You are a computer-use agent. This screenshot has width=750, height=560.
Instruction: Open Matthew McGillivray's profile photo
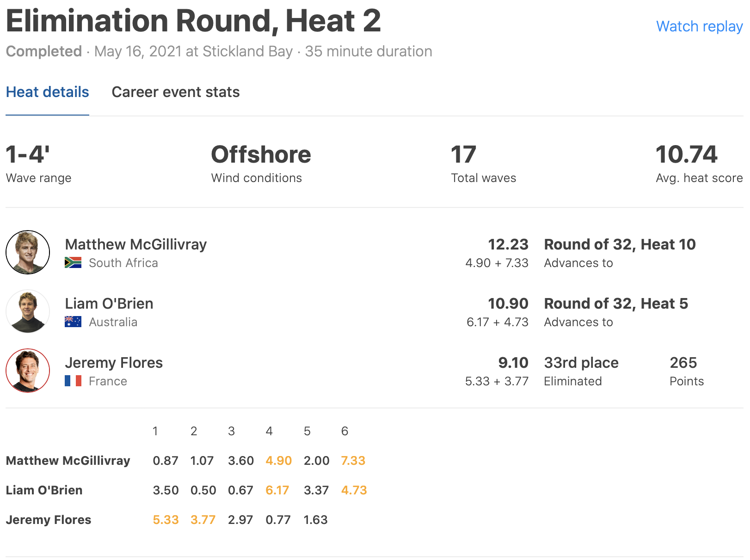click(28, 252)
